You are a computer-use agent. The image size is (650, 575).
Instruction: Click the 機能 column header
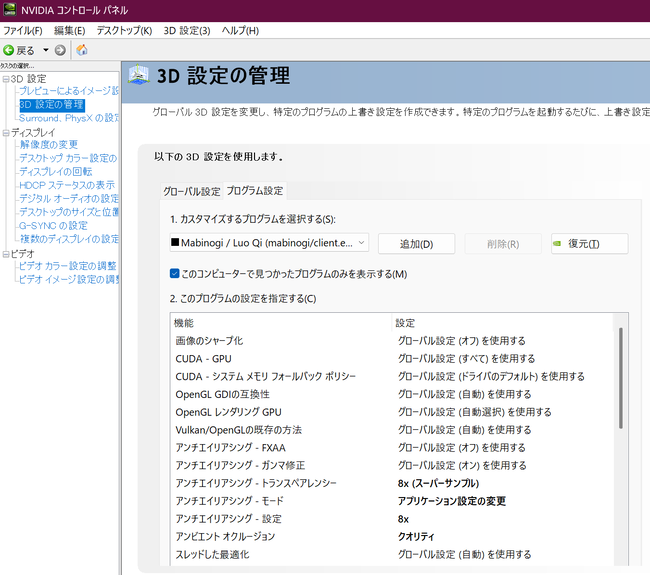click(281, 323)
